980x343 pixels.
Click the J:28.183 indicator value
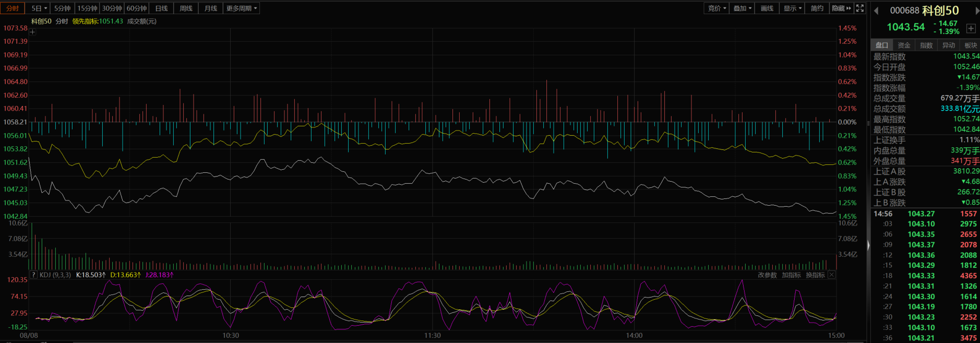[x=159, y=275]
